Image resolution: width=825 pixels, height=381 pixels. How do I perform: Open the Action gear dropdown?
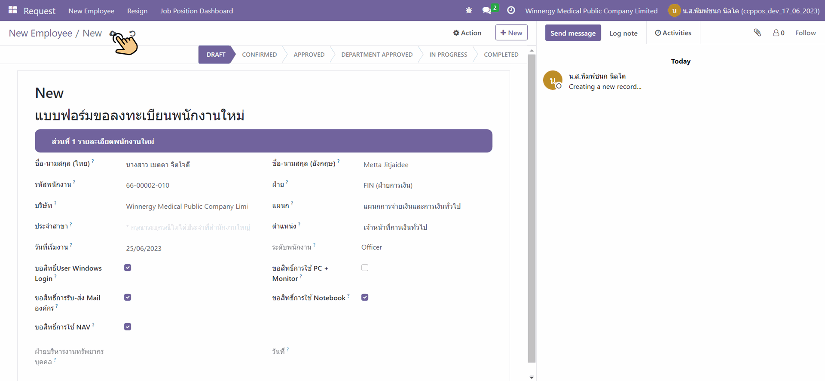click(467, 33)
